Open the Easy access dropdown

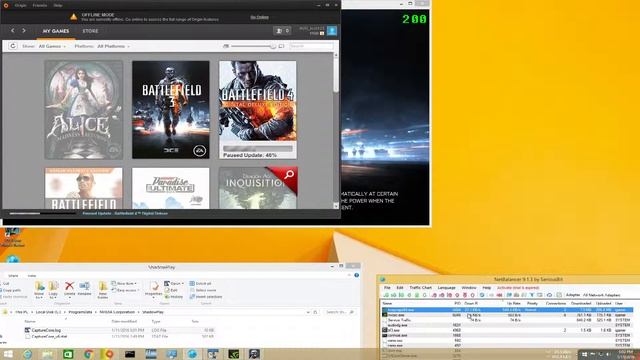(x=125, y=290)
